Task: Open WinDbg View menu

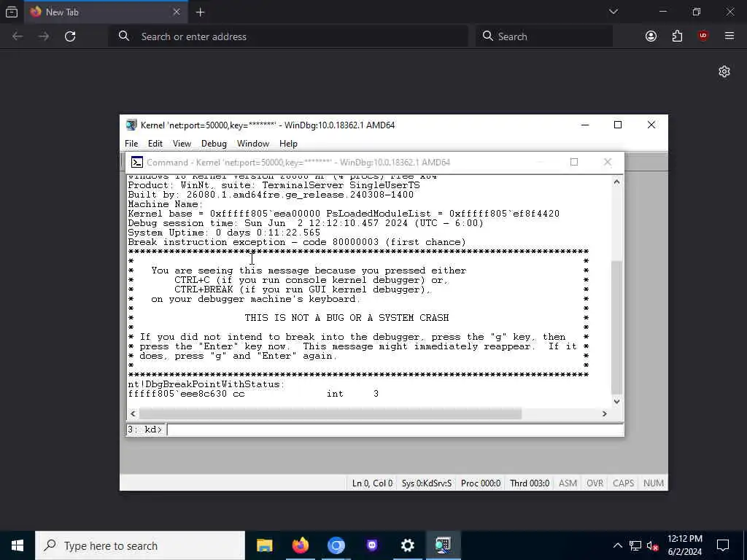Action: tap(182, 144)
